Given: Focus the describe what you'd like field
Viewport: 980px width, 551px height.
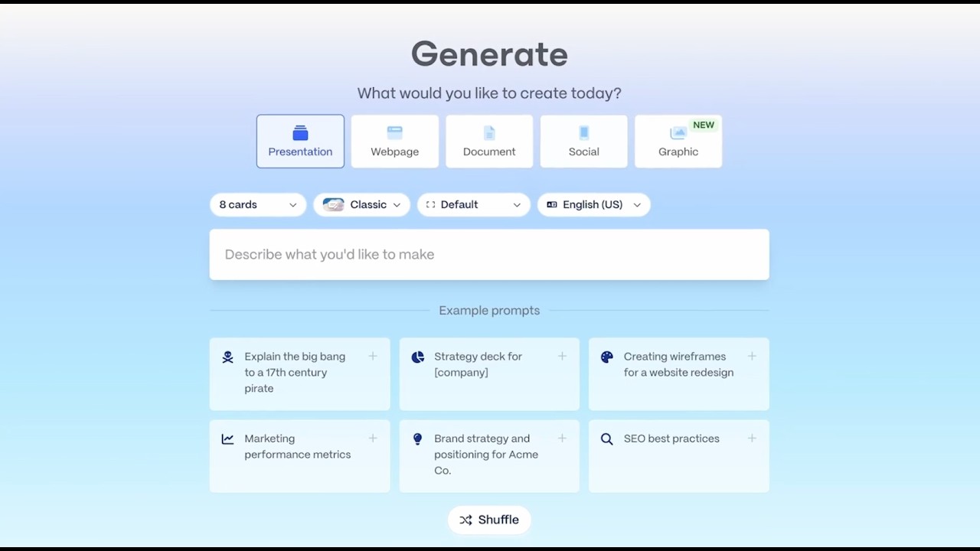Looking at the screenshot, I should click(x=489, y=255).
